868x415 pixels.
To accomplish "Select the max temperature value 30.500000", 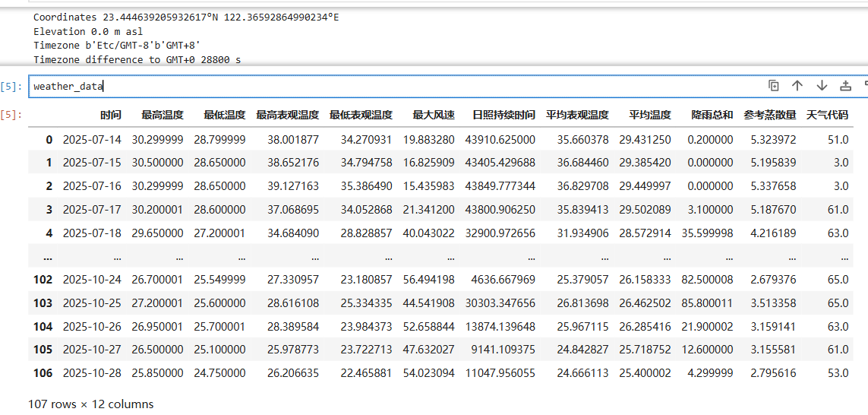I will pos(158,163).
